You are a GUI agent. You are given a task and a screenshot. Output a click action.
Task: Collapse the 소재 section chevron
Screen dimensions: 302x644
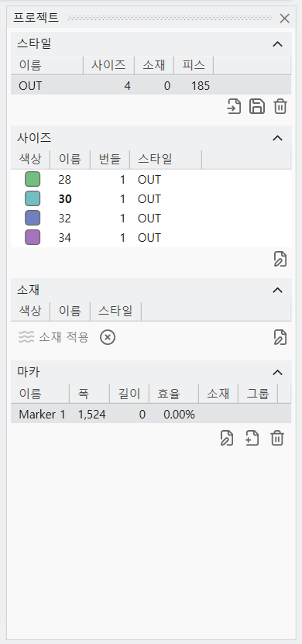click(278, 290)
